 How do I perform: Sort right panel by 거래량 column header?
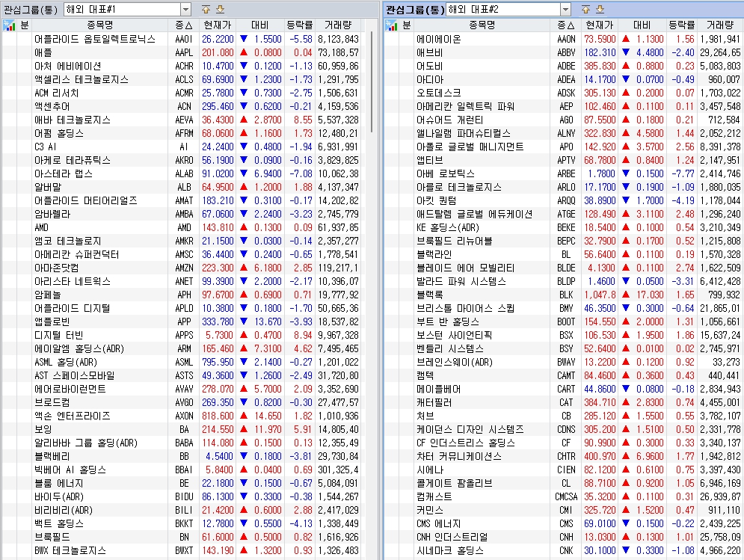point(719,25)
